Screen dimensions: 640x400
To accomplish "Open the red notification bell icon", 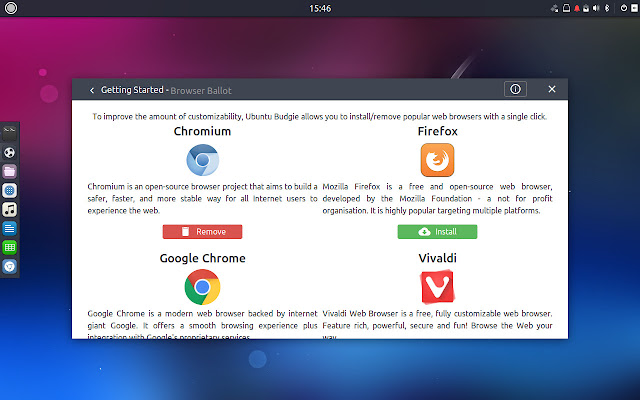I will coord(577,8).
